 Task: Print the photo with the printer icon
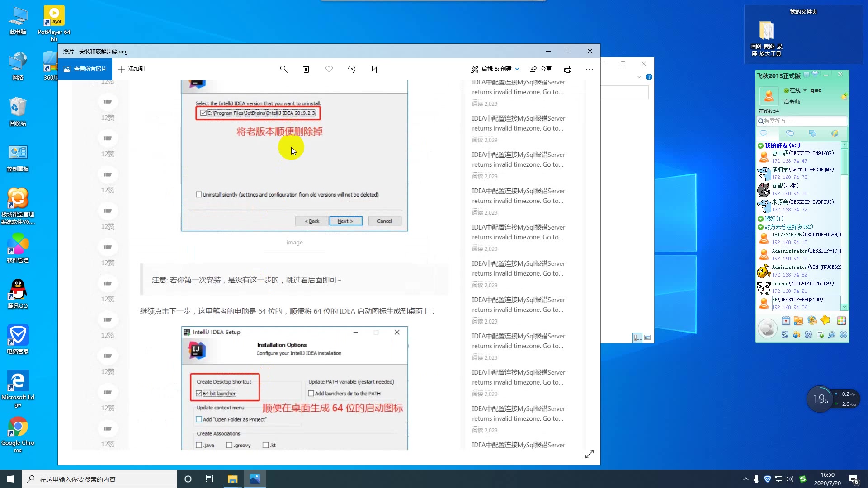[568, 69]
